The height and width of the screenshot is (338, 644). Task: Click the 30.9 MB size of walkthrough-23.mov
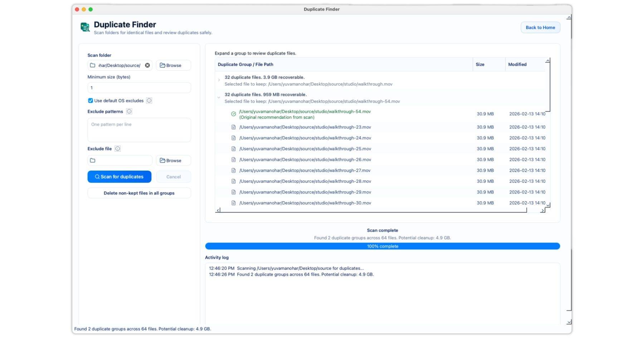point(485,127)
